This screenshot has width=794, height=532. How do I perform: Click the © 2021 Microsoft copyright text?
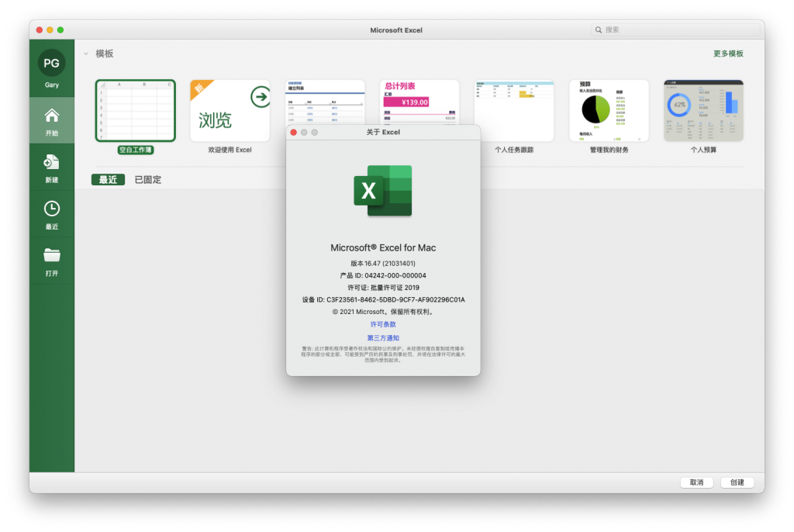point(383,312)
